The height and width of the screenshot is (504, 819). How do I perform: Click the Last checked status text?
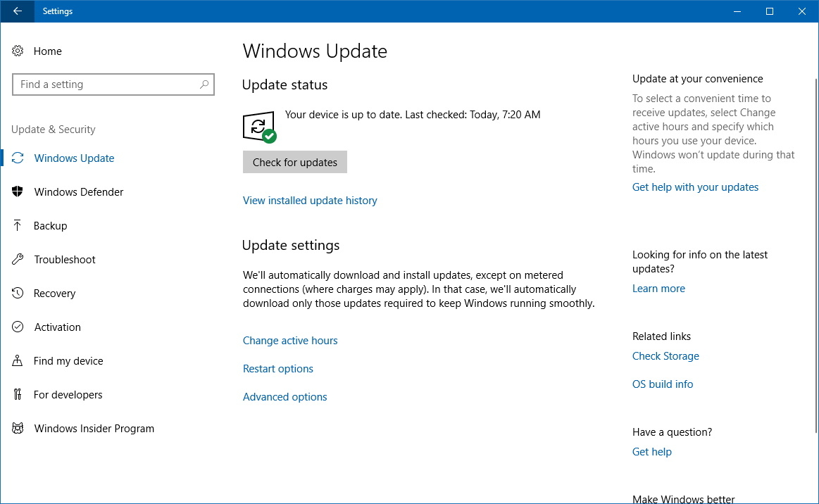tap(473, 114)
